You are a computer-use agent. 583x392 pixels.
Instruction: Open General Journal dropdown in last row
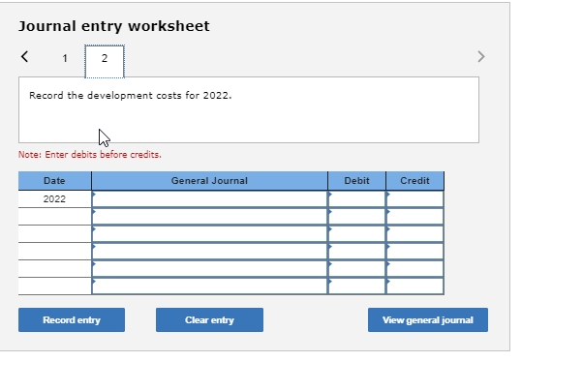pyautogui.click(x=209, y=286)
